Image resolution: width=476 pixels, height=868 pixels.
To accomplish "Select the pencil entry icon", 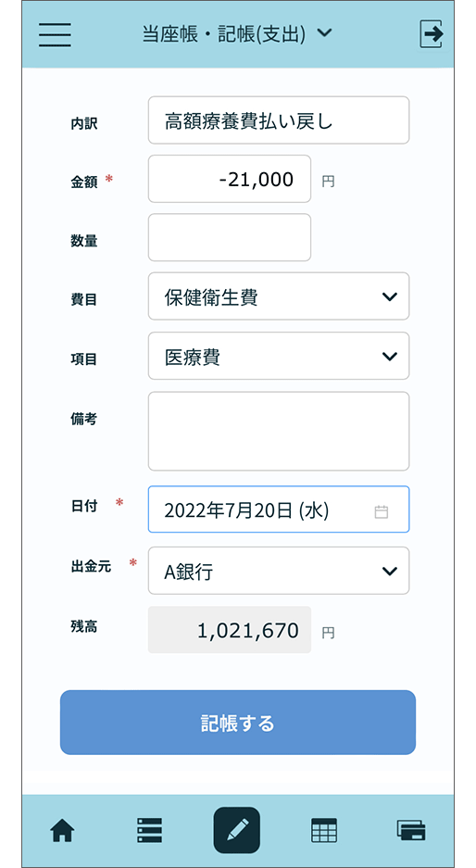I will [x=237, y=830].
